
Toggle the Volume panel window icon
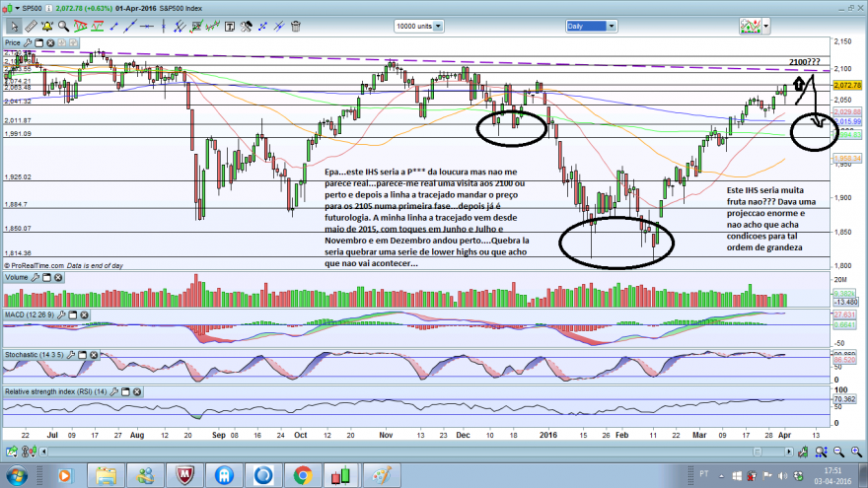(47, 277)
